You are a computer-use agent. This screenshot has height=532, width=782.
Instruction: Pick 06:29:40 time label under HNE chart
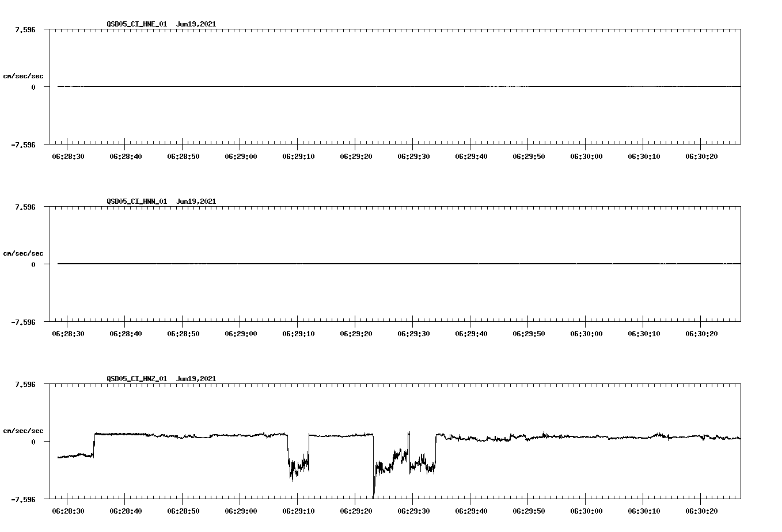pos(471,157)
